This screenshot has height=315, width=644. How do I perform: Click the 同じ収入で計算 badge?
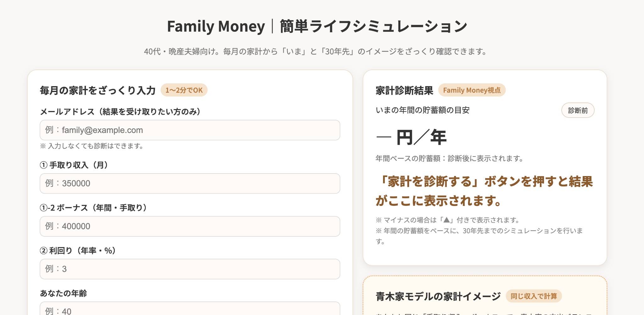pyautogui.click(x=534, y=296)
